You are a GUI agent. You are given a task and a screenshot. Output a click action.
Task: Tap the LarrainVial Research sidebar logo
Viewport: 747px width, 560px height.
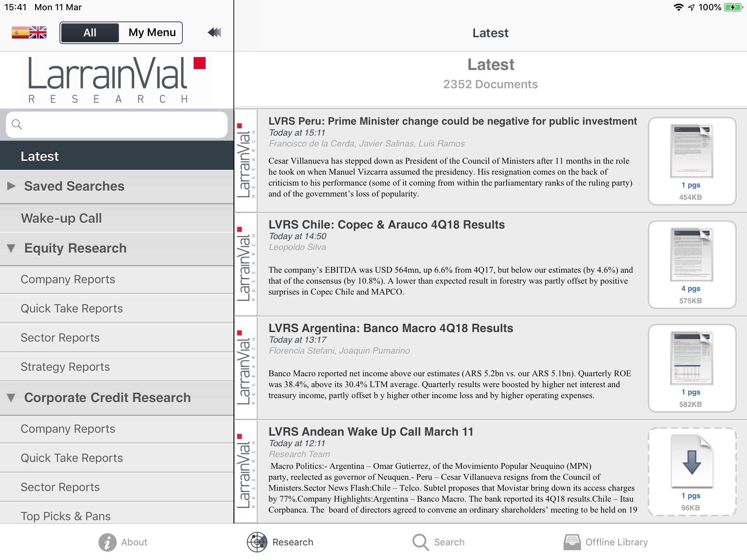tap(117, 80)
